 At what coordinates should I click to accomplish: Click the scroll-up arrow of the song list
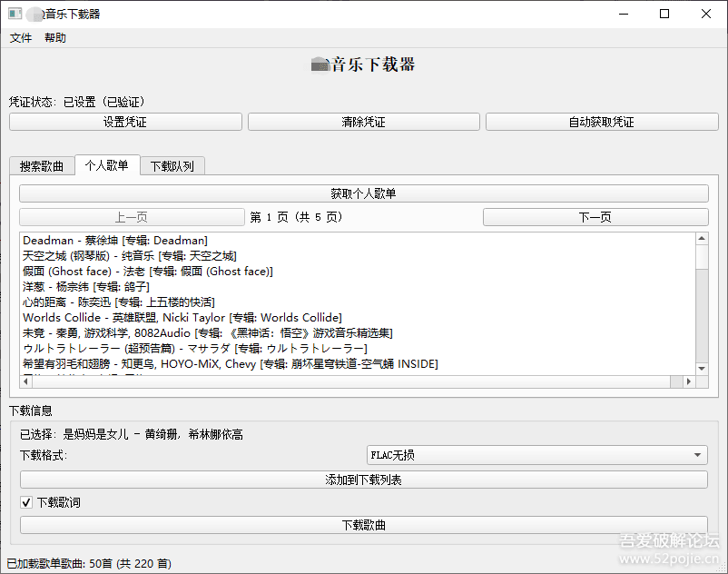click(701, 239)
